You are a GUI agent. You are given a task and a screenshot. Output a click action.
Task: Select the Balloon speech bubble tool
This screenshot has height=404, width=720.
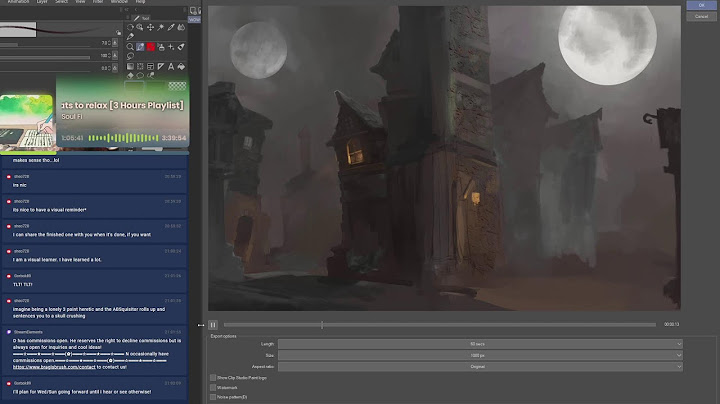tap(140, 75)
